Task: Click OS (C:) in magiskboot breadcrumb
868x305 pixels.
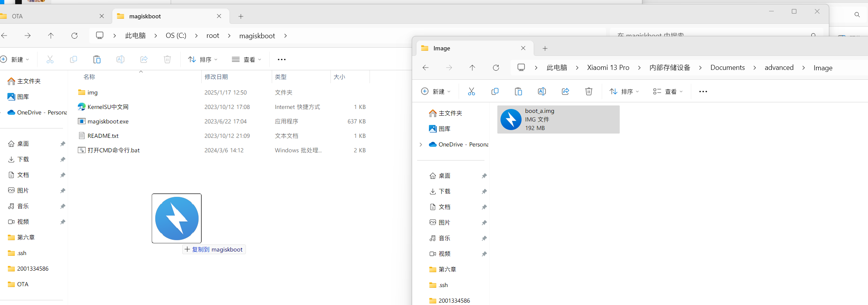Action: click(176, 36)
